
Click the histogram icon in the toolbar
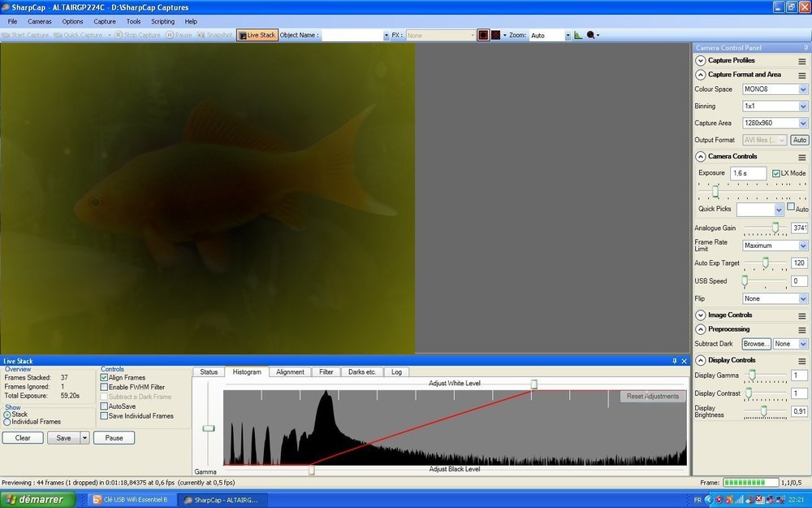point(578,35)
